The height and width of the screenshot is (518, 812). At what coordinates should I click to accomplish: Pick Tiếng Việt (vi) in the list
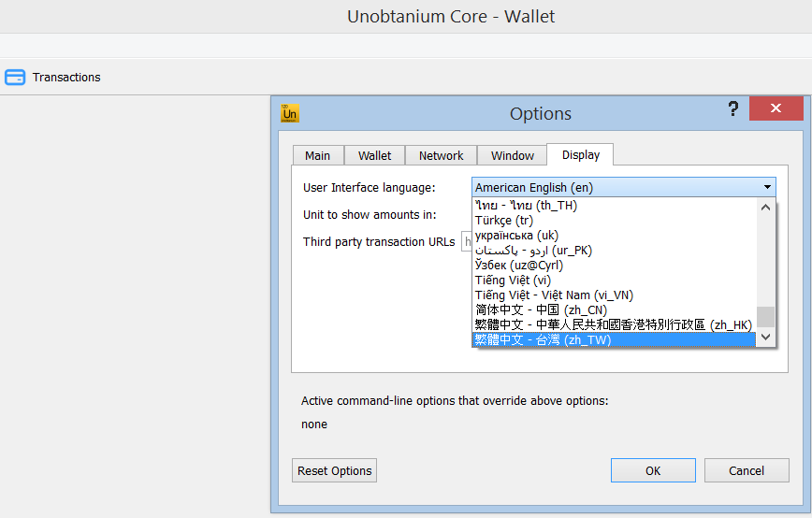click(513, 281)
